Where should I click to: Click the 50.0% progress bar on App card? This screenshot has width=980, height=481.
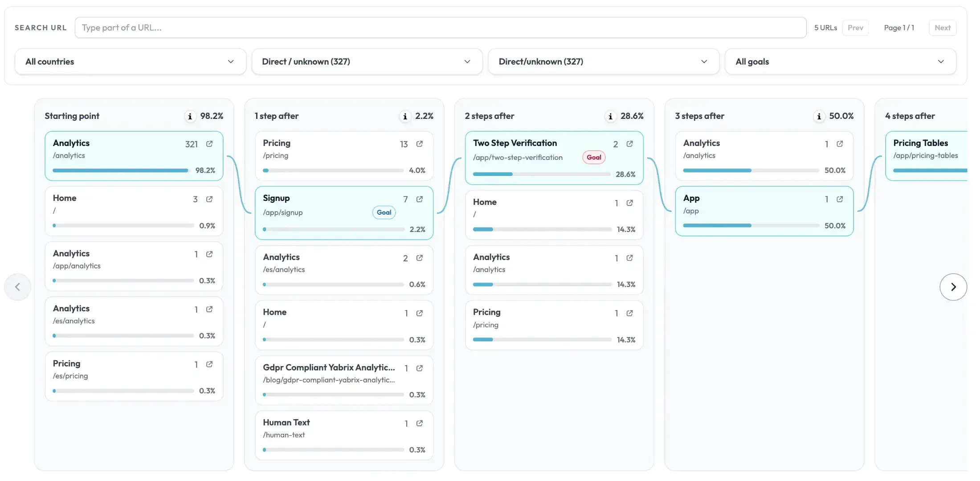coord(751,226)
